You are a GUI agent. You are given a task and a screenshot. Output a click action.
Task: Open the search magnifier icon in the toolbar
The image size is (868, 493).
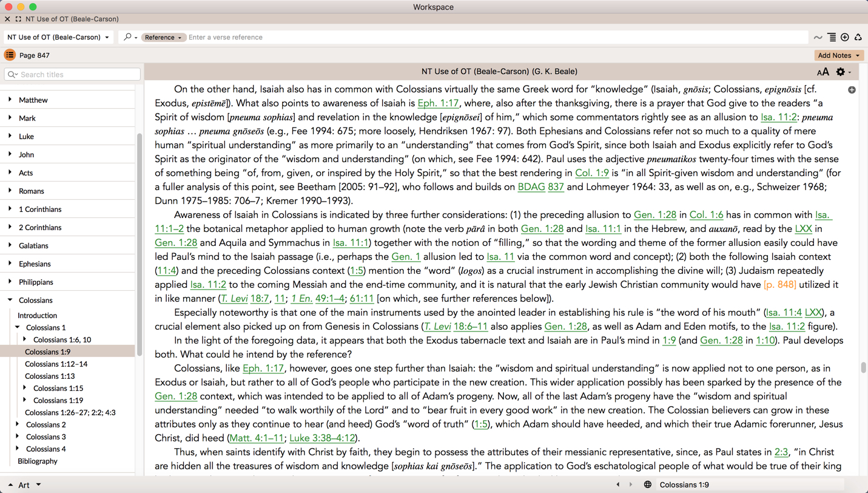tap(127, 37)
